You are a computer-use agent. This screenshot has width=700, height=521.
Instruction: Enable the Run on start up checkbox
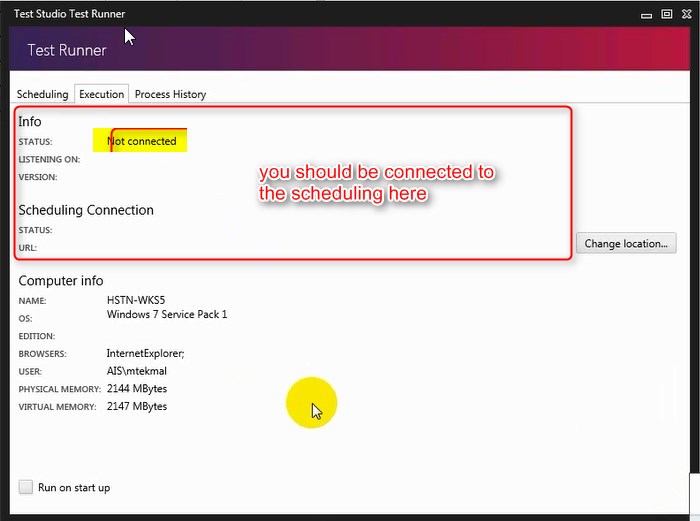pos(26,487)
